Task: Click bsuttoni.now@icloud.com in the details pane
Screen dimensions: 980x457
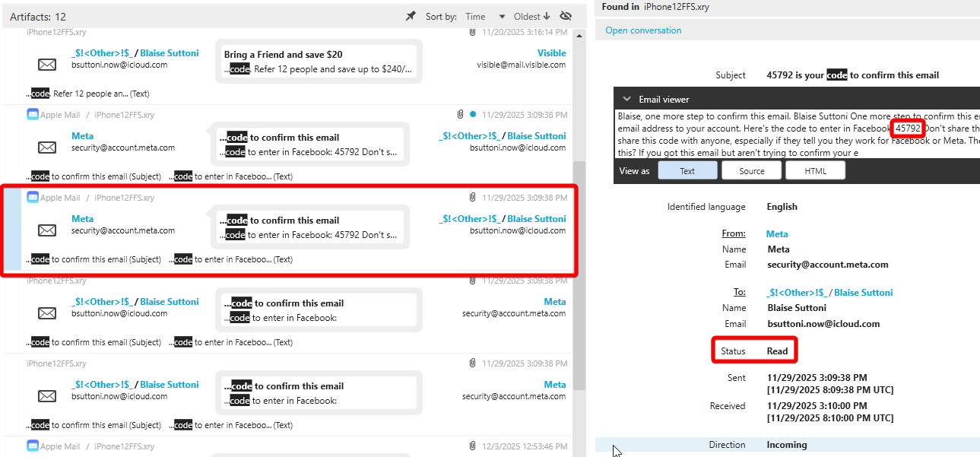Action: (x=823, y=323)
